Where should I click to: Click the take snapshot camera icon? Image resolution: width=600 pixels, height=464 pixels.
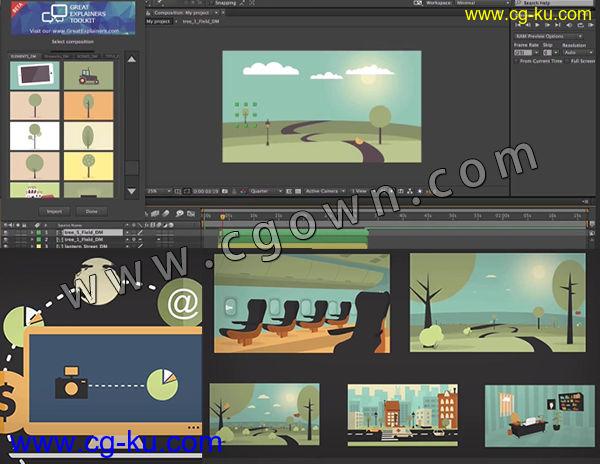225,191
